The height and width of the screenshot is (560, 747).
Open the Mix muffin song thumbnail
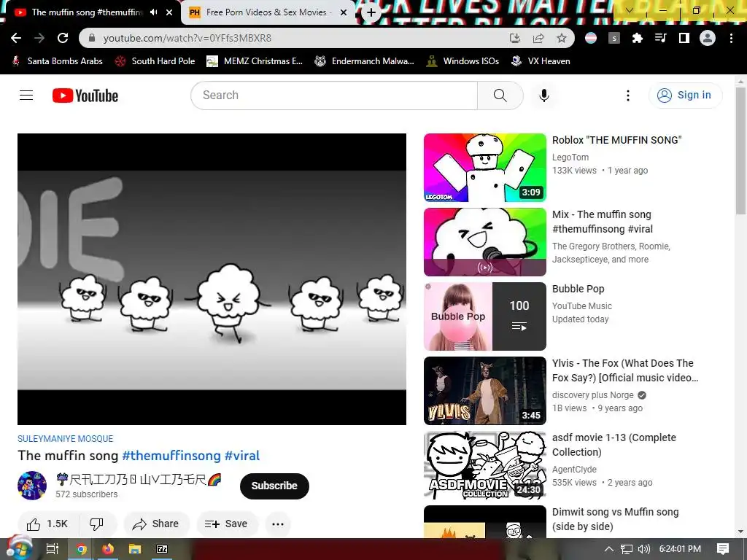coord(485,242)
